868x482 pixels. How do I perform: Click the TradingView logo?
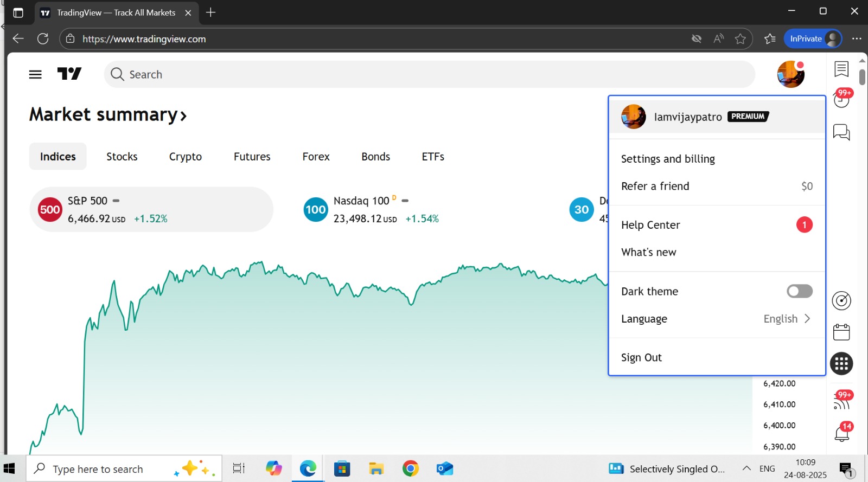coord(69,74)
